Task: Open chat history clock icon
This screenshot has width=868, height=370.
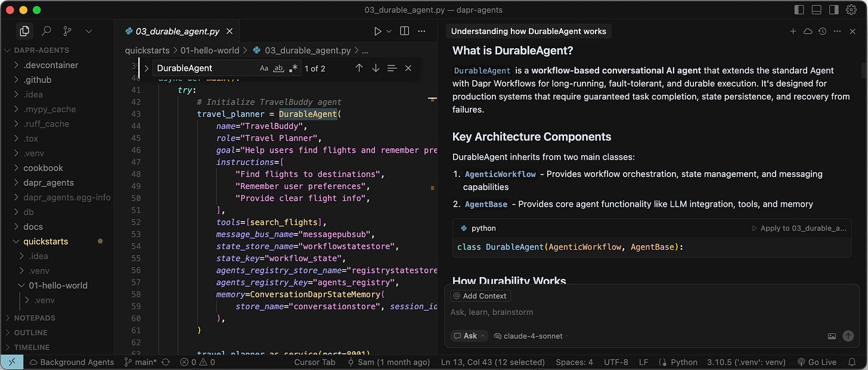Action: 823,31
